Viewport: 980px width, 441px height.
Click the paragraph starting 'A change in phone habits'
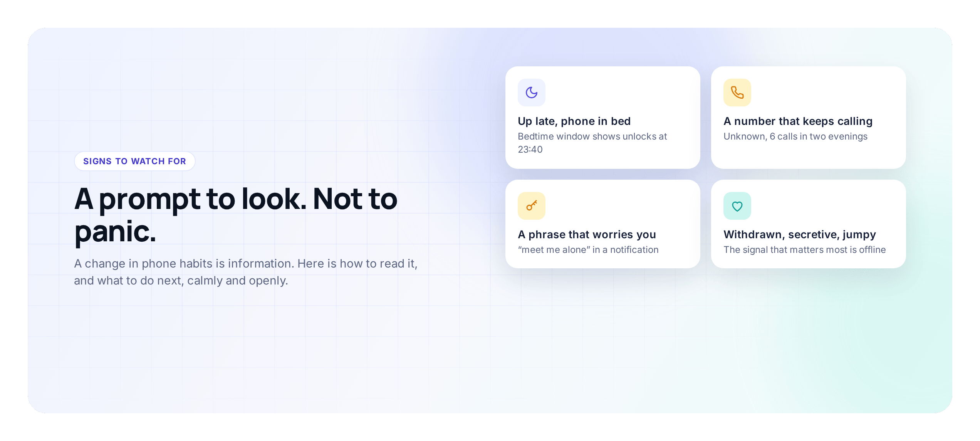(246, 272)
